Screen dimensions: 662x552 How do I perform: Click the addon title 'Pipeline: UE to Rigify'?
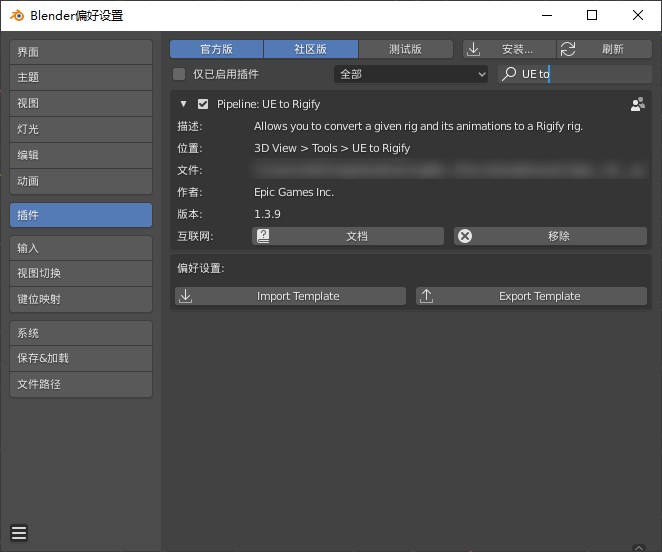[x=269, y=104]
